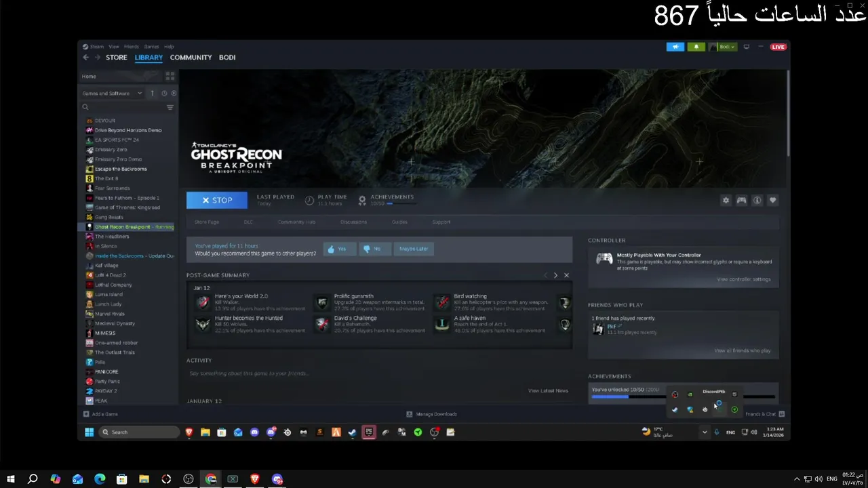Go forward with the Steam forward arrow
Image resolution: width=868 pixels, height=488 pixels.
coord(97,58)
